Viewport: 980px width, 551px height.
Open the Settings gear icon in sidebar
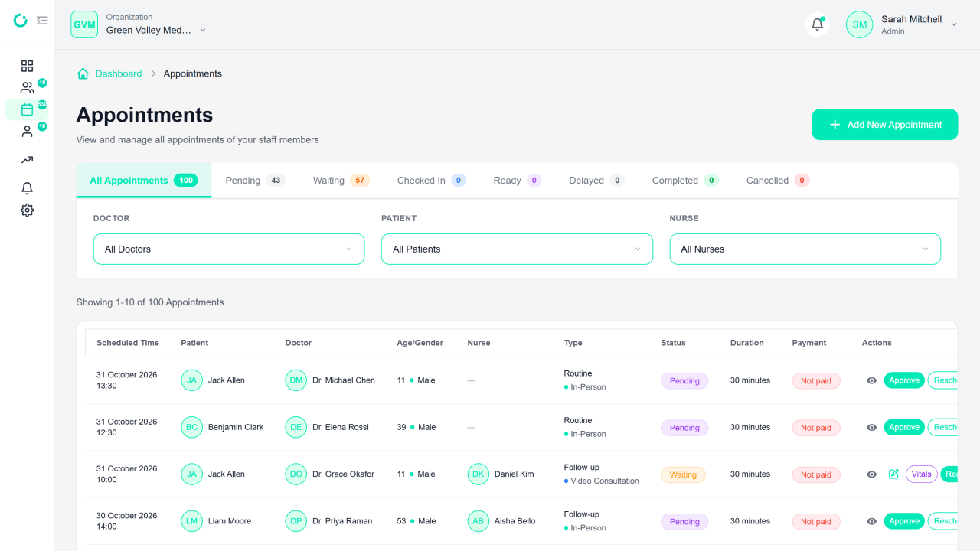[27, 210]
